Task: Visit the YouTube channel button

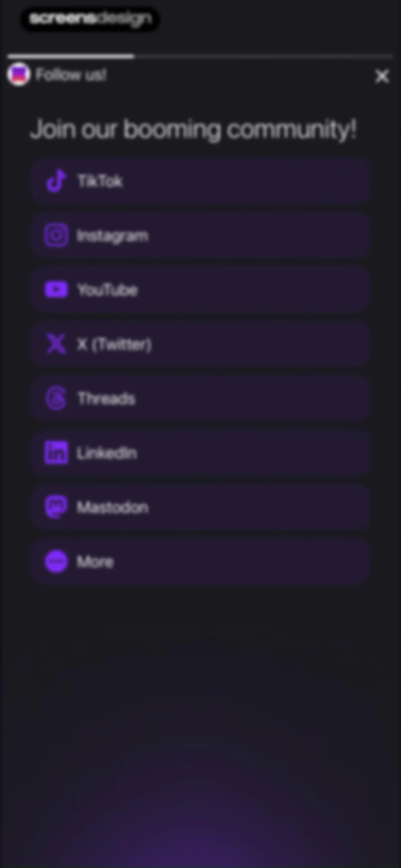Action: click(201, 290)
